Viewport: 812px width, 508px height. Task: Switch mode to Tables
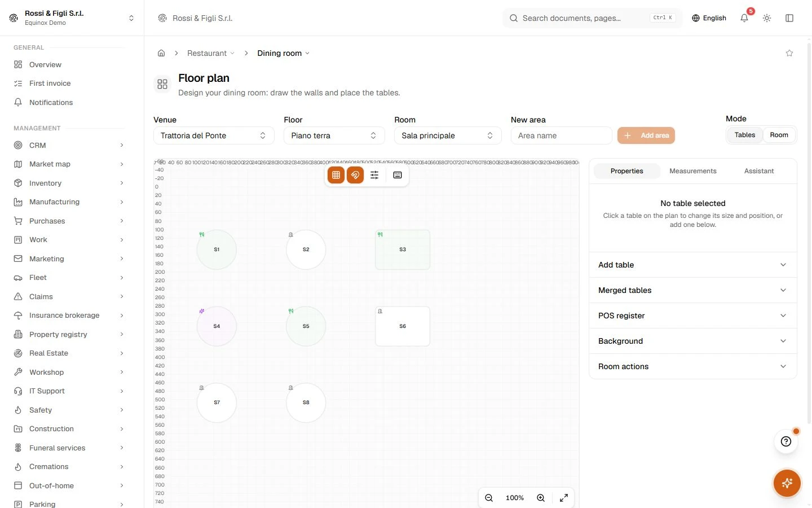click(x=745, y=135)
